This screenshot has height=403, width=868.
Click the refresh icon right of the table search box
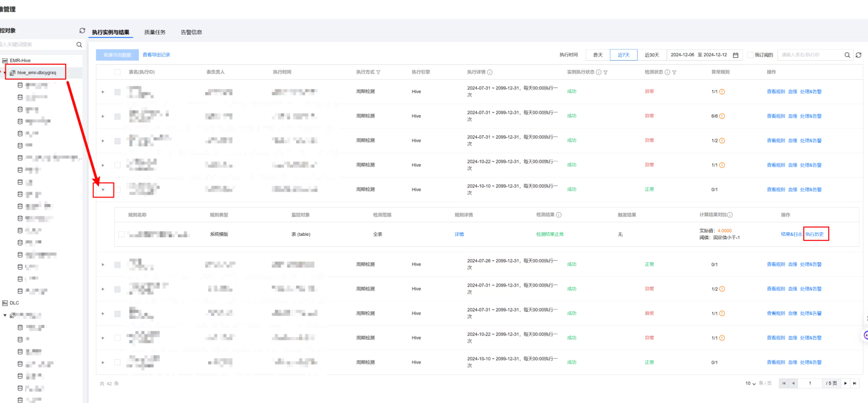(x=859, y=55)
